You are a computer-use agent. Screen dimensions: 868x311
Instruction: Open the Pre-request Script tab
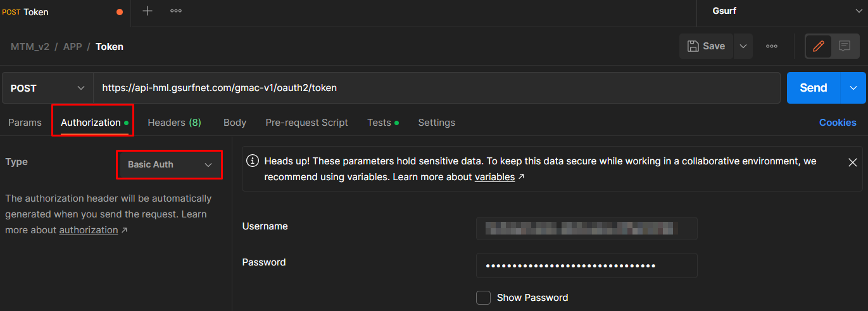coord(306,123)
